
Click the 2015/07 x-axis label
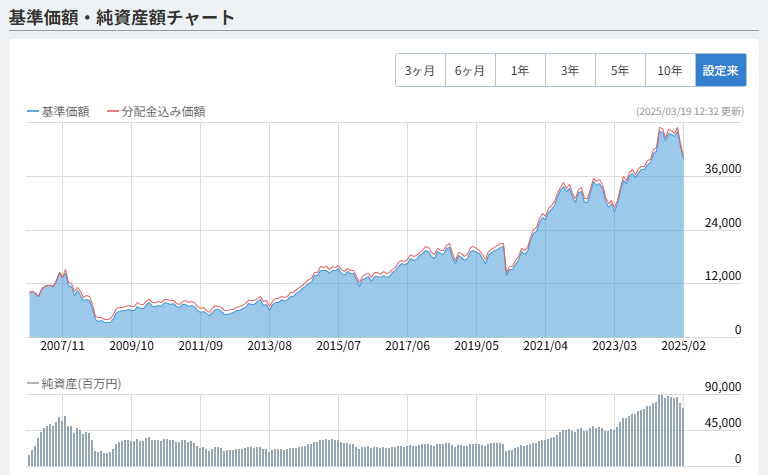[x=338, y=346]
